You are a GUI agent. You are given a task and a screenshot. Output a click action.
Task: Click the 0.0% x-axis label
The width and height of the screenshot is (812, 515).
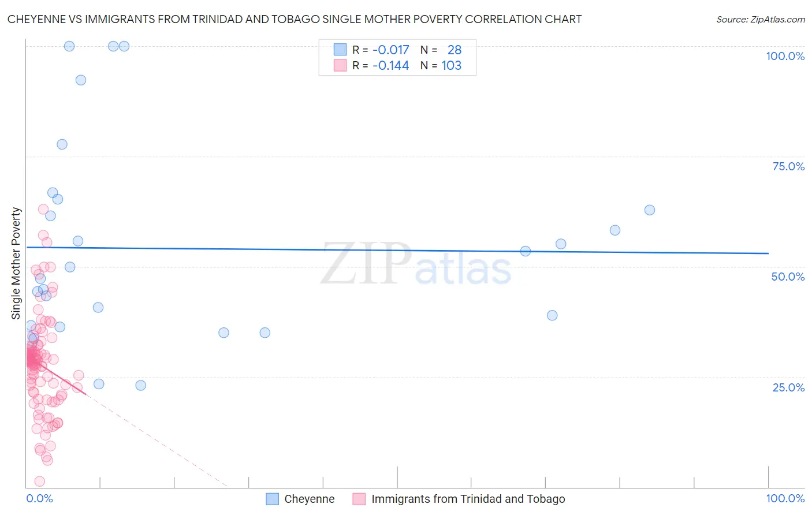point(39,498)
